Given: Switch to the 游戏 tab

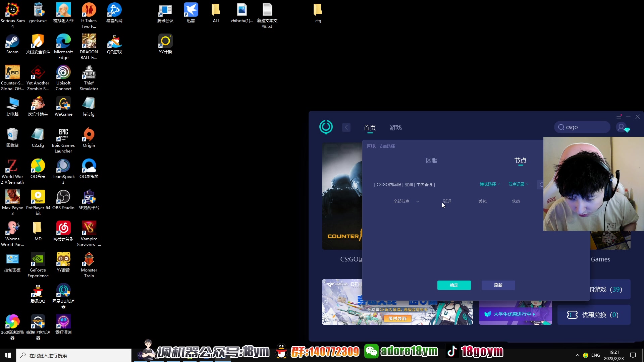Looking at the screenshot, I should point(396,128).
